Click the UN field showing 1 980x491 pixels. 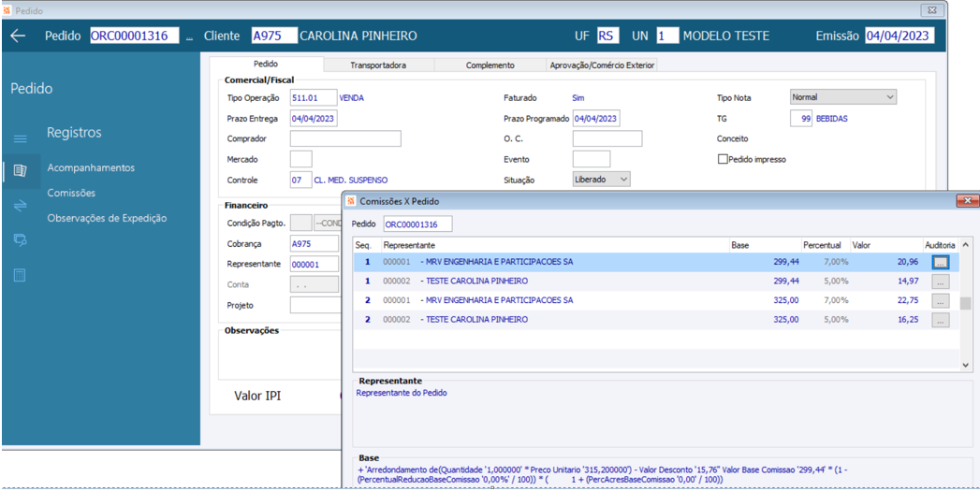coord(666,36)
